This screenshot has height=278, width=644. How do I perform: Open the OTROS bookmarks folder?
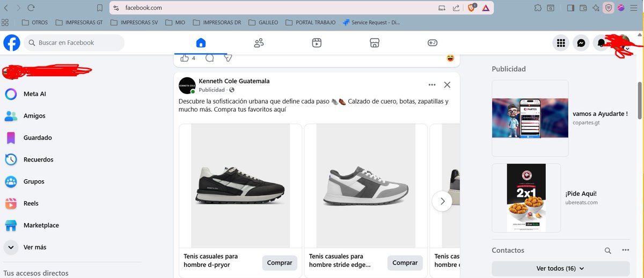point(35,23)
